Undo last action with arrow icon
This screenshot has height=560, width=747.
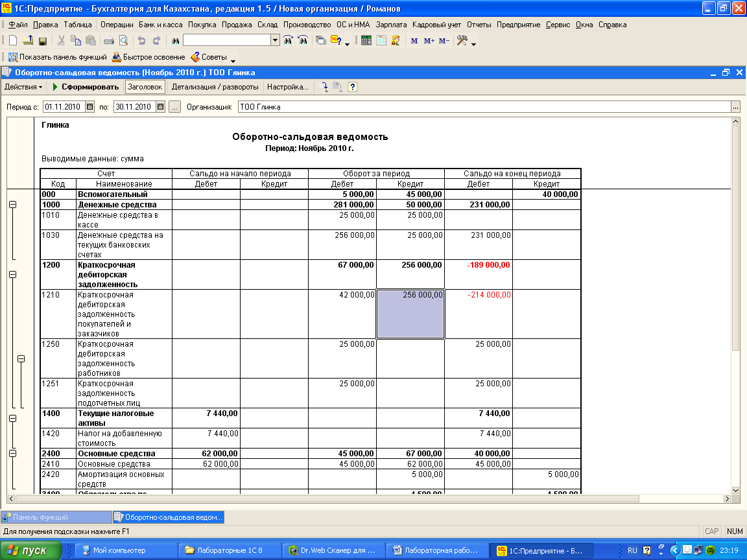(x=141, y=41)
